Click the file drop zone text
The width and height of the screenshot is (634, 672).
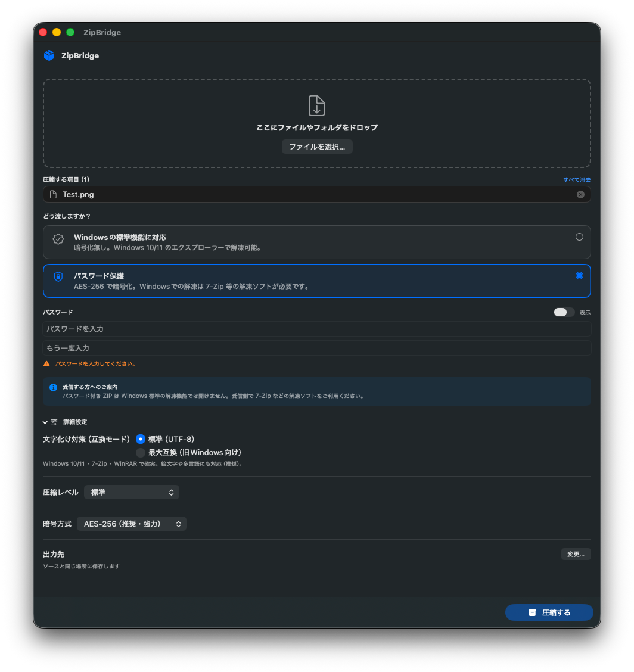[317, 127]
